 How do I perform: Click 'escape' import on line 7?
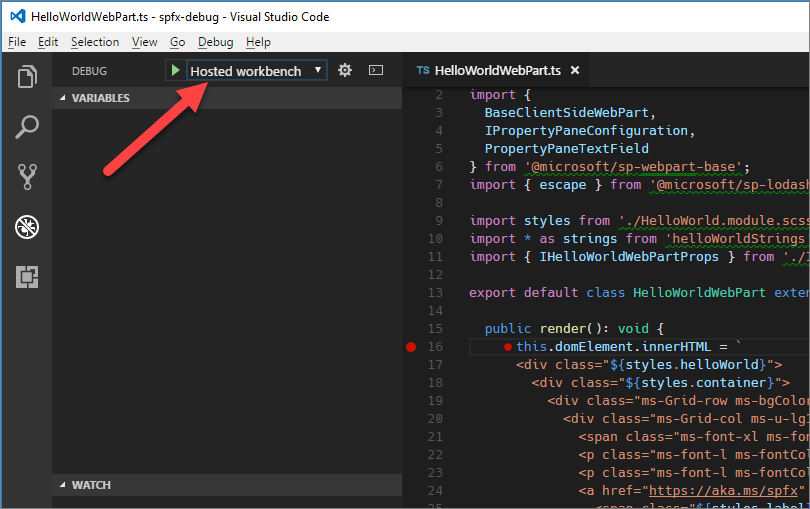[x=563, y=185]
